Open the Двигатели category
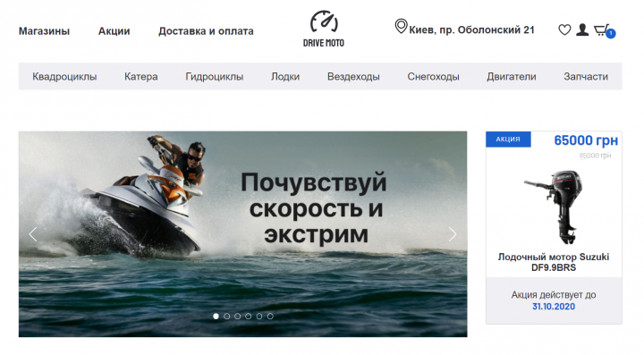644x355 pixels. (x=512, y=77)
